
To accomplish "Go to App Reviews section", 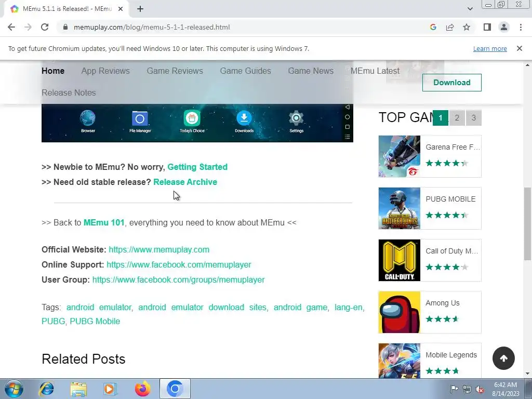I will 105,71.
